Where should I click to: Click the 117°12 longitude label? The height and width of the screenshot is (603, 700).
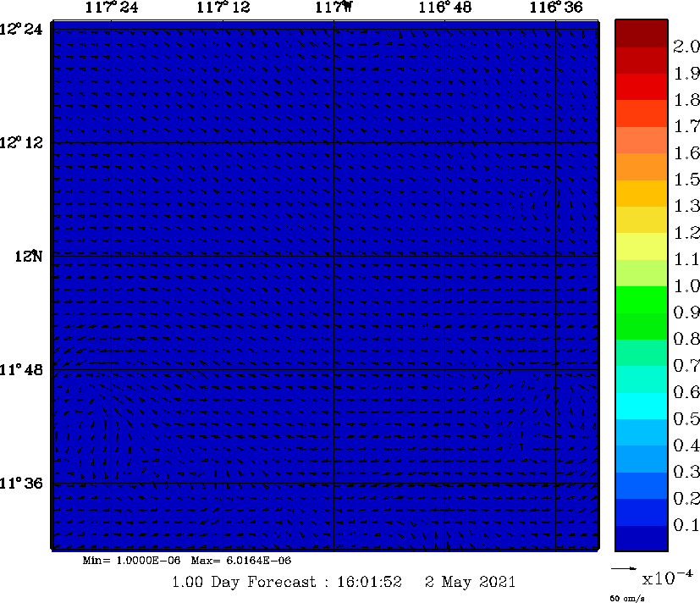[223, 8]
